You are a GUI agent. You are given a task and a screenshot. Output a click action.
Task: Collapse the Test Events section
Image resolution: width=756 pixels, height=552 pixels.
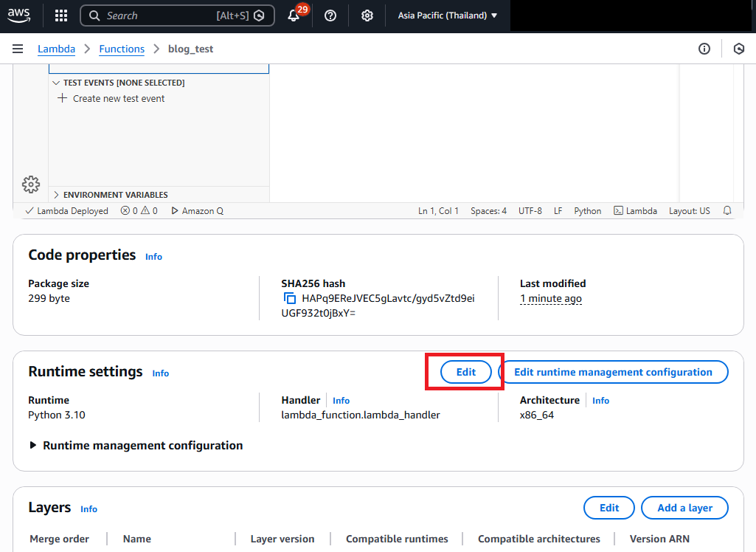tap(56, 83)
